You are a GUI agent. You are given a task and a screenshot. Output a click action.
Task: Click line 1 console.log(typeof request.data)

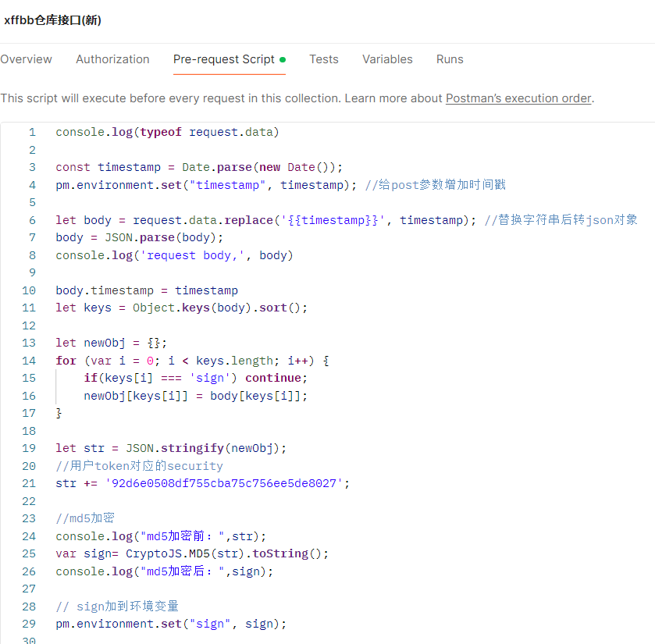167,132
